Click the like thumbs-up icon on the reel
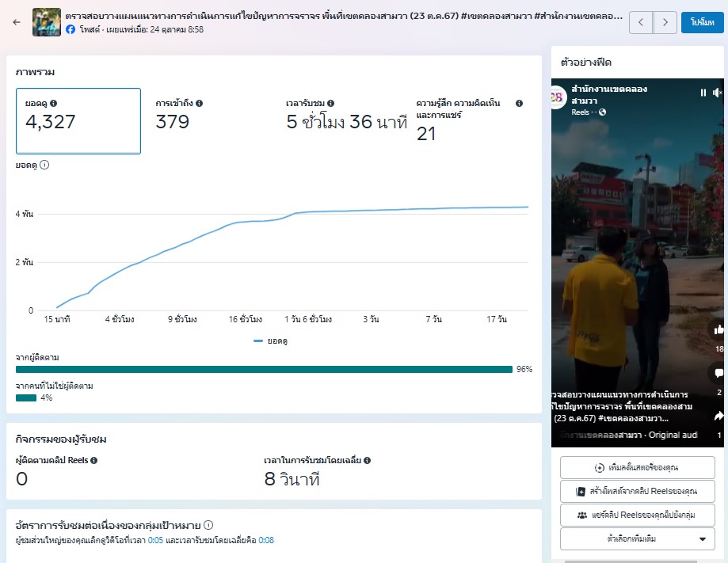 point(719,329)
